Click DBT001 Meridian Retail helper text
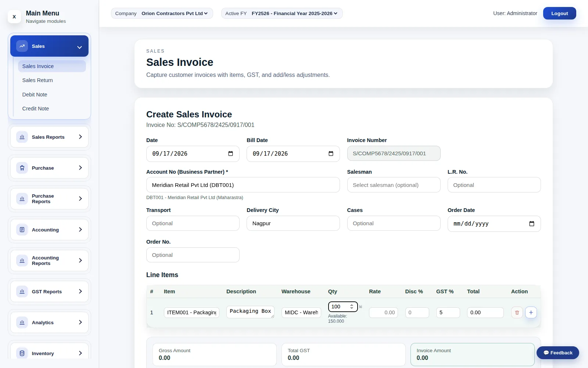This screenshot has height=368, width=588. click(x=195, y=198)
